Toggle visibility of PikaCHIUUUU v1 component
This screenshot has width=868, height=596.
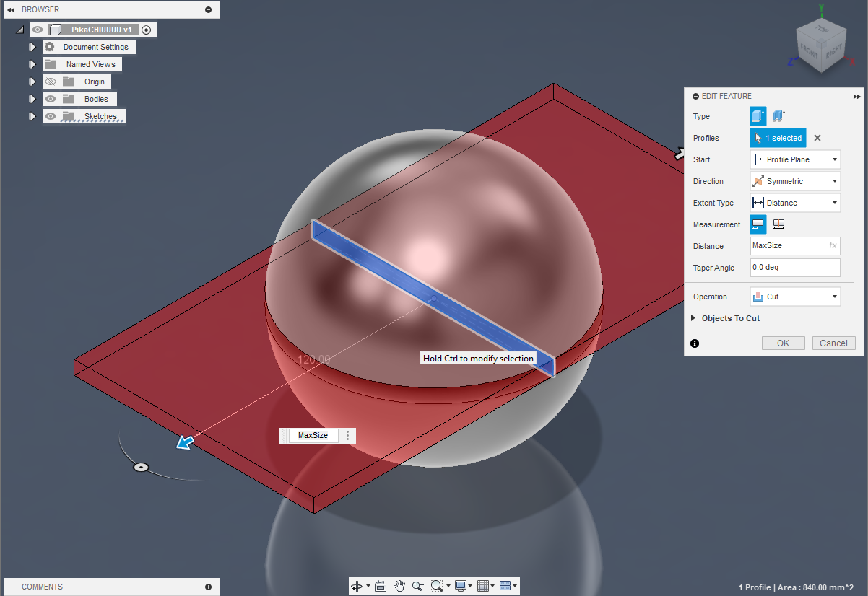tap(38, 30)
